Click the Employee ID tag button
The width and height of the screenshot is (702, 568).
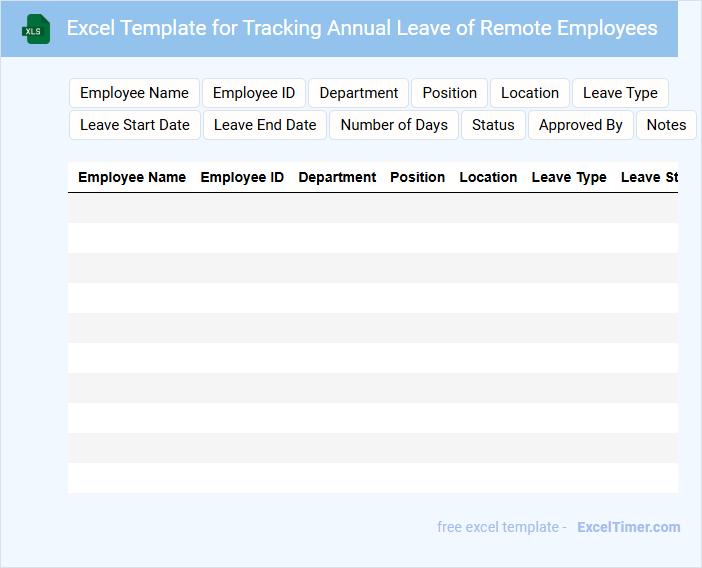(254, 93)
